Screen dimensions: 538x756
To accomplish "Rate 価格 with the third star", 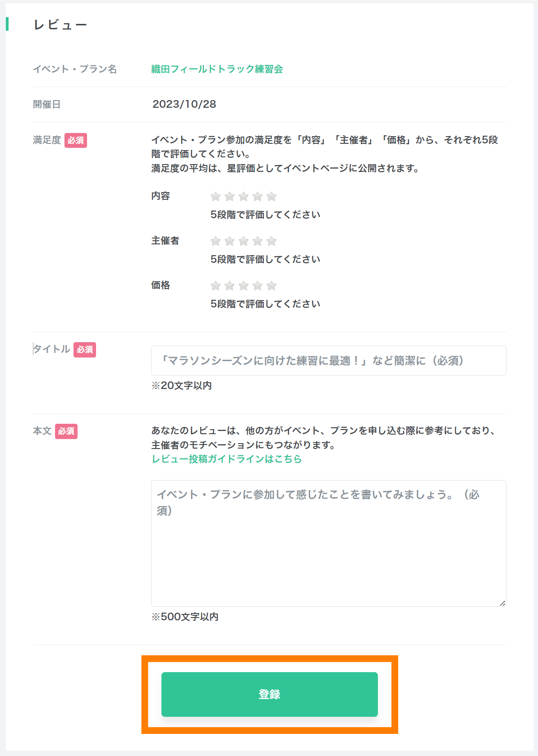I will coord(244,286).
